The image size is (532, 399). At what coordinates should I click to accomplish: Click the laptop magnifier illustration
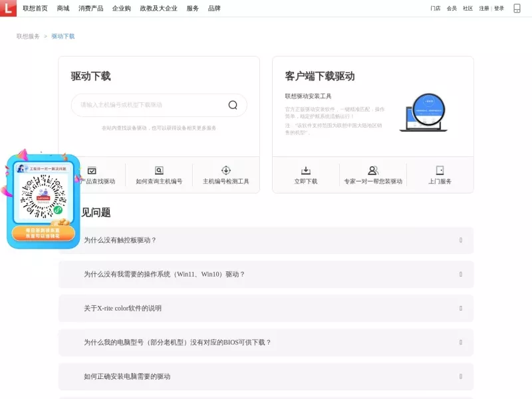click(424, 112)
